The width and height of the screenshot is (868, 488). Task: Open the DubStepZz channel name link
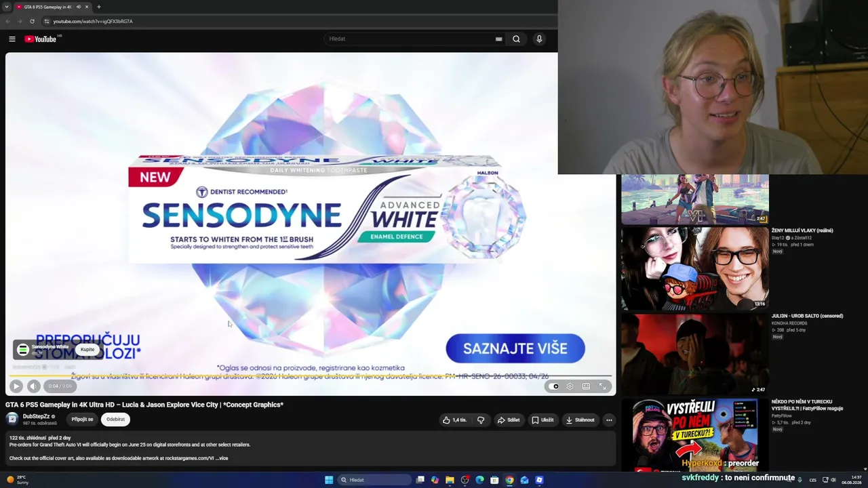coord(36,417)
